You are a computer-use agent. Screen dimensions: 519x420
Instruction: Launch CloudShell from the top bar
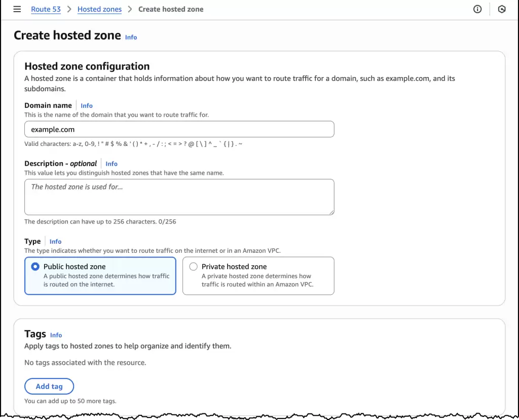(x=501, y=9)
